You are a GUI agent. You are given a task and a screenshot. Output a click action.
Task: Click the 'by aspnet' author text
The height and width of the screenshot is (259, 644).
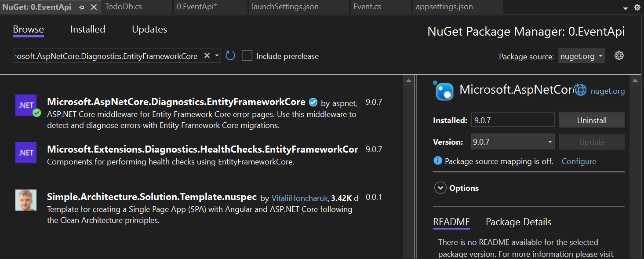coord(338,103)
